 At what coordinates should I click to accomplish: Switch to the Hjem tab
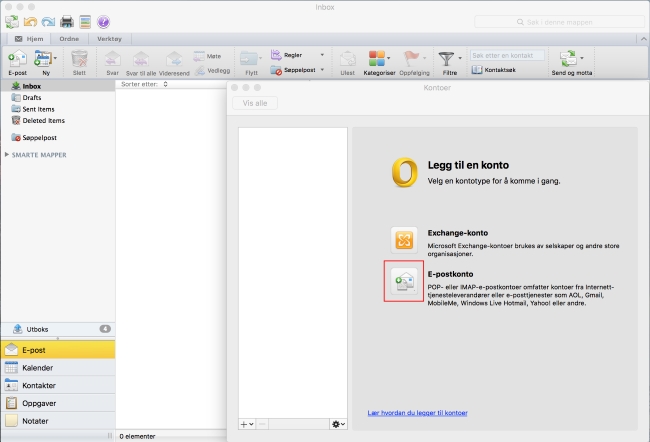29,39
